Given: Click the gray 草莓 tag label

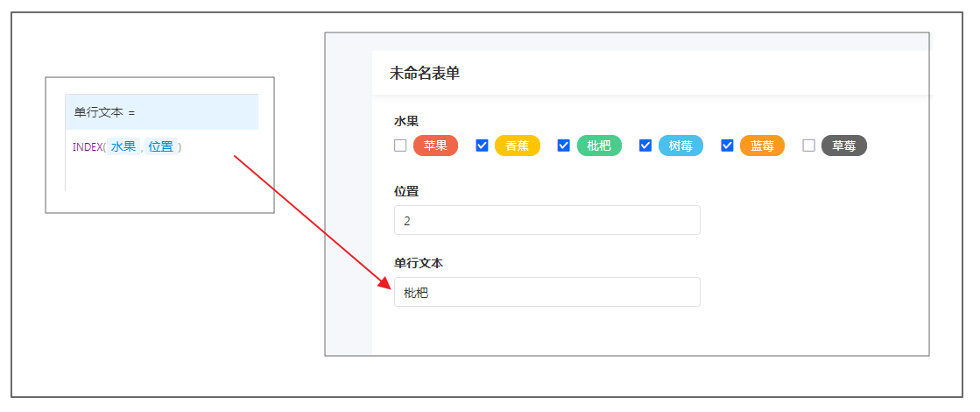Looking at the screenshot, I should 843,146.
